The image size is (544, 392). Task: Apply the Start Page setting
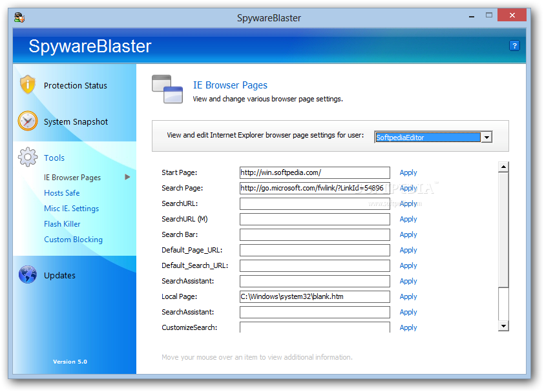tap(408, 172)
